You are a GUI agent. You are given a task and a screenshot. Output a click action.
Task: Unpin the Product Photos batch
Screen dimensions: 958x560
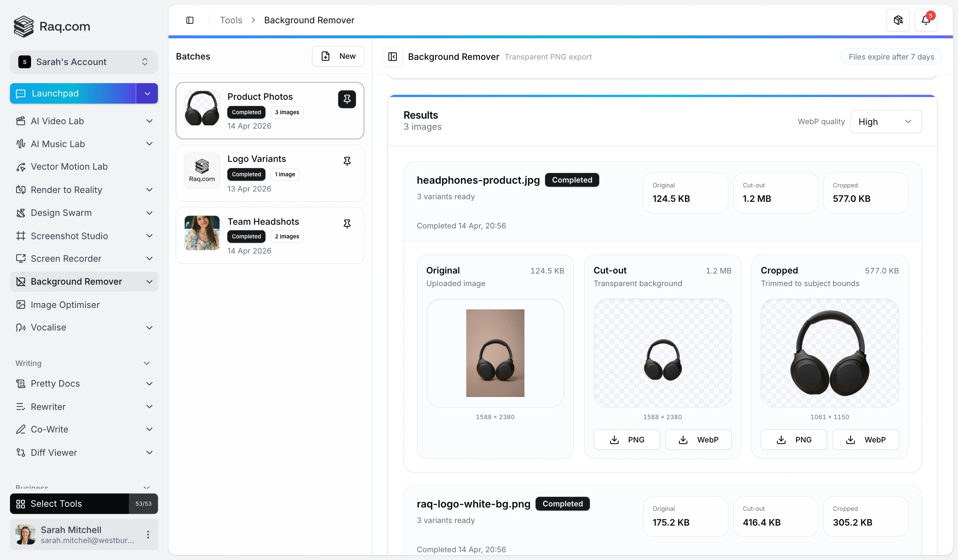[347, 99]
